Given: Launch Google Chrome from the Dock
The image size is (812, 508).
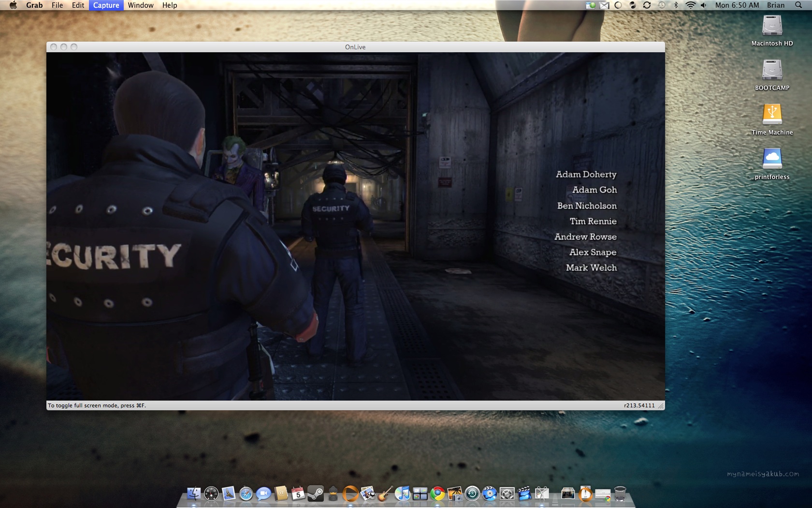Looking at the screenshot, I should (x=437, y=493).
